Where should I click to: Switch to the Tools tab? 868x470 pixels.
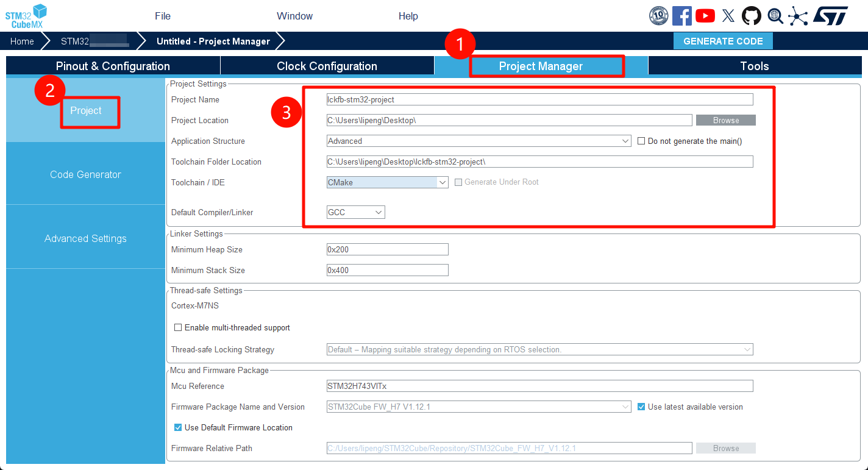tap(755, 66)
